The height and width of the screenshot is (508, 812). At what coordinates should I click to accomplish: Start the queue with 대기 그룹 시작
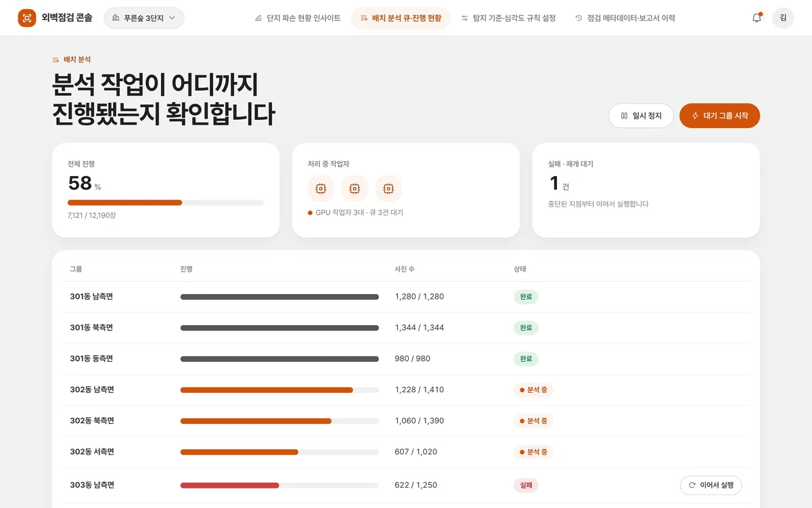click(x=719, y=116)
